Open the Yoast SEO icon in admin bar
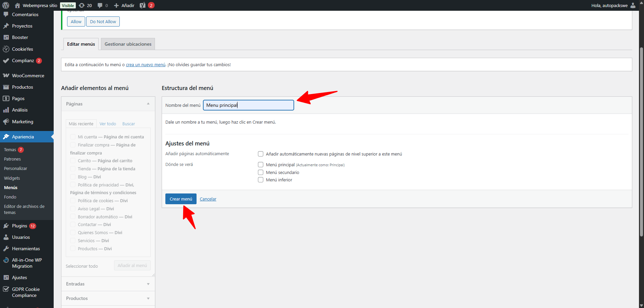This screenshot has width=644, height=308. click(143, 5)
